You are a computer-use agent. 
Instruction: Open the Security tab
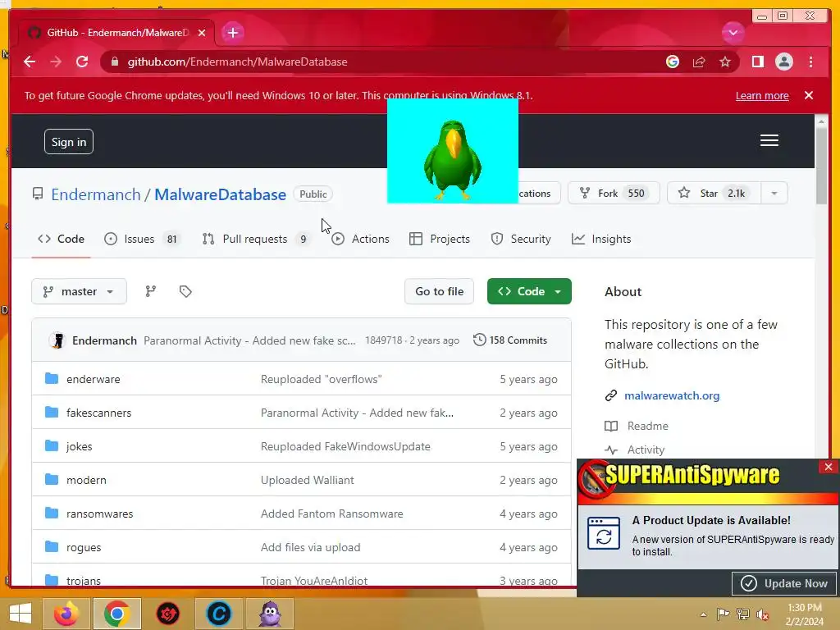pos(521,239)
